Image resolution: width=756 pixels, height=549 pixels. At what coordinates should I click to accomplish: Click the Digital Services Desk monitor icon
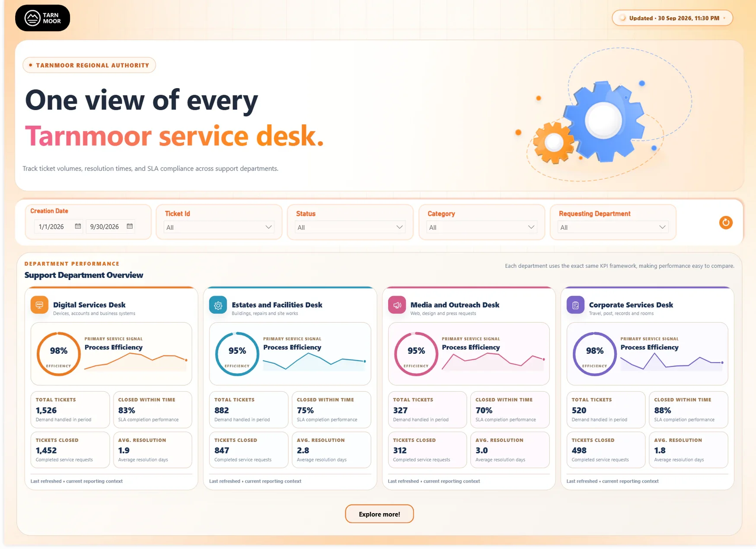[x=39, y=305]
